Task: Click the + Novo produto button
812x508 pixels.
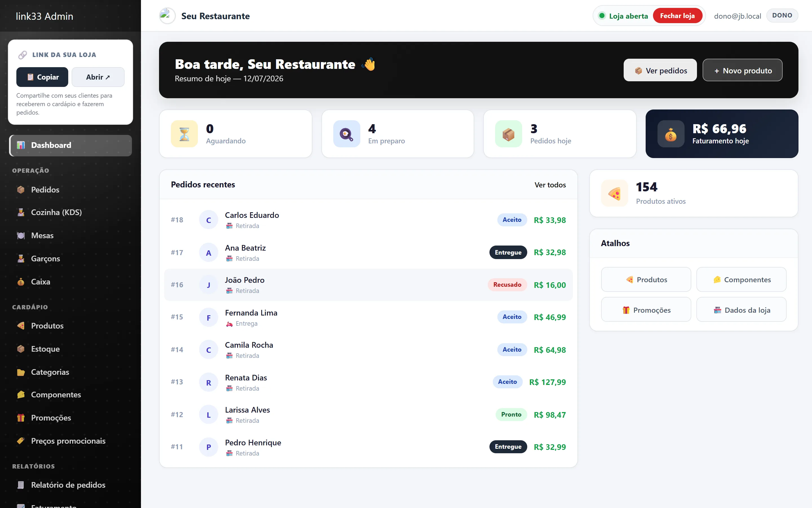Action: click(743, 70)
